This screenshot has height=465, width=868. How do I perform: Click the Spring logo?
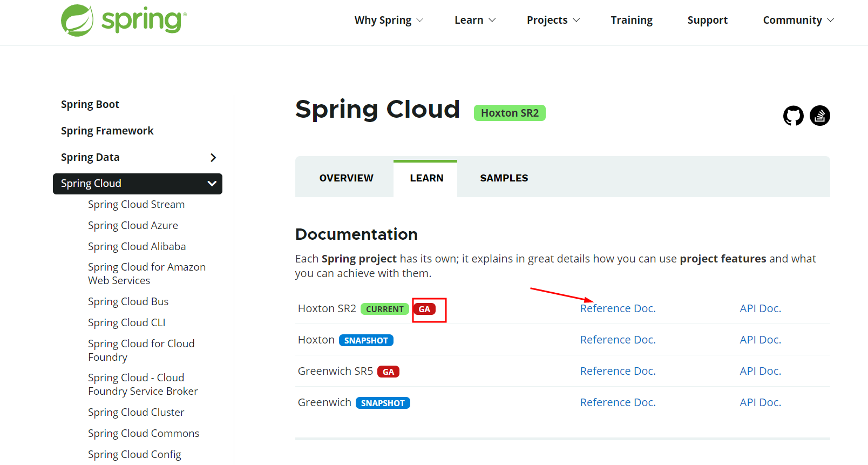click(x=124, y=21)
